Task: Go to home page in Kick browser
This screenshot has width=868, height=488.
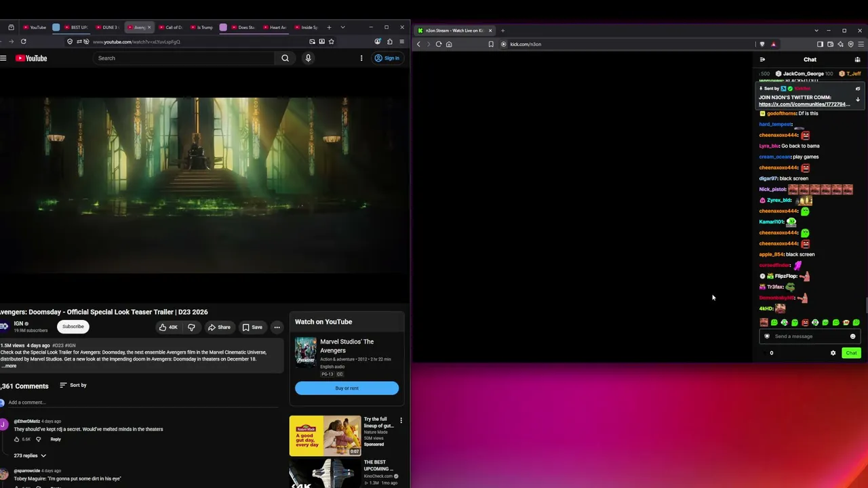Action: (449, 44)
